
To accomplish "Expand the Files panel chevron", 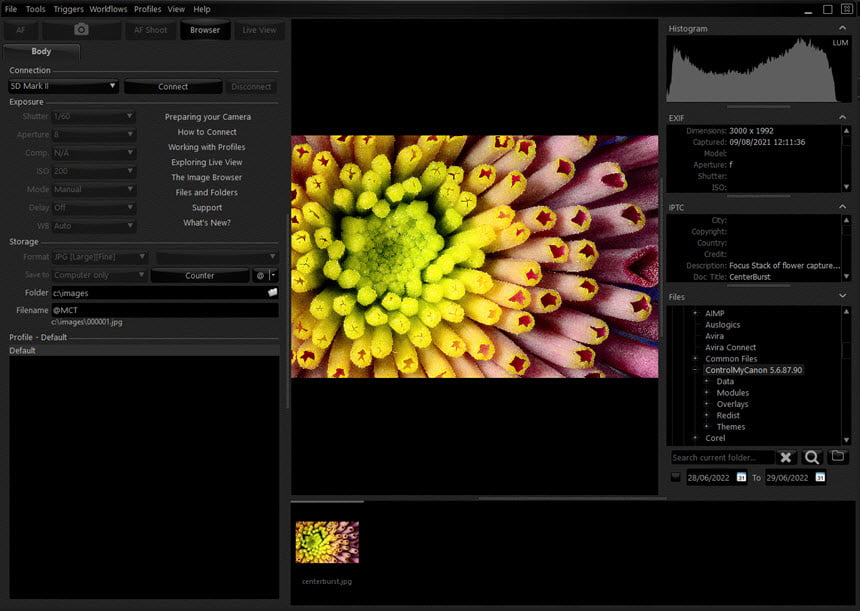I will [x=842, y=296].
